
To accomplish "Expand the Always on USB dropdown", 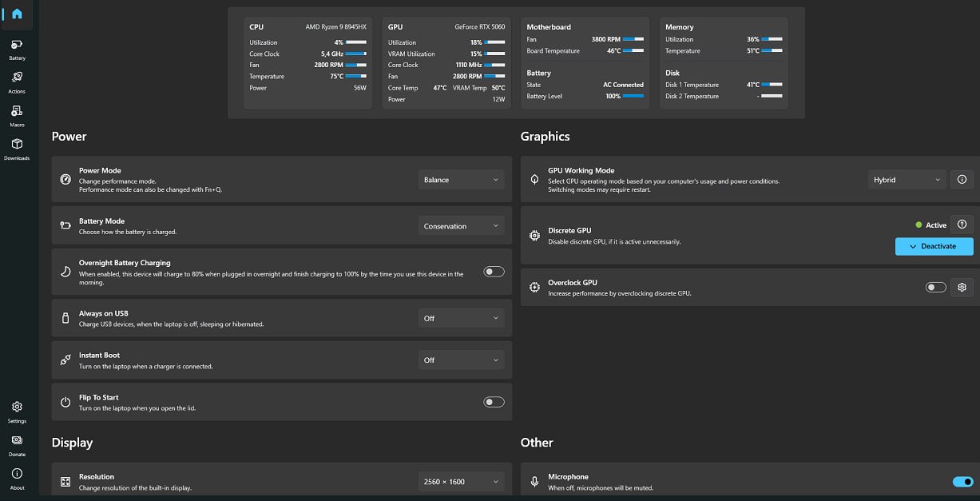I will (x=462, y=318).
